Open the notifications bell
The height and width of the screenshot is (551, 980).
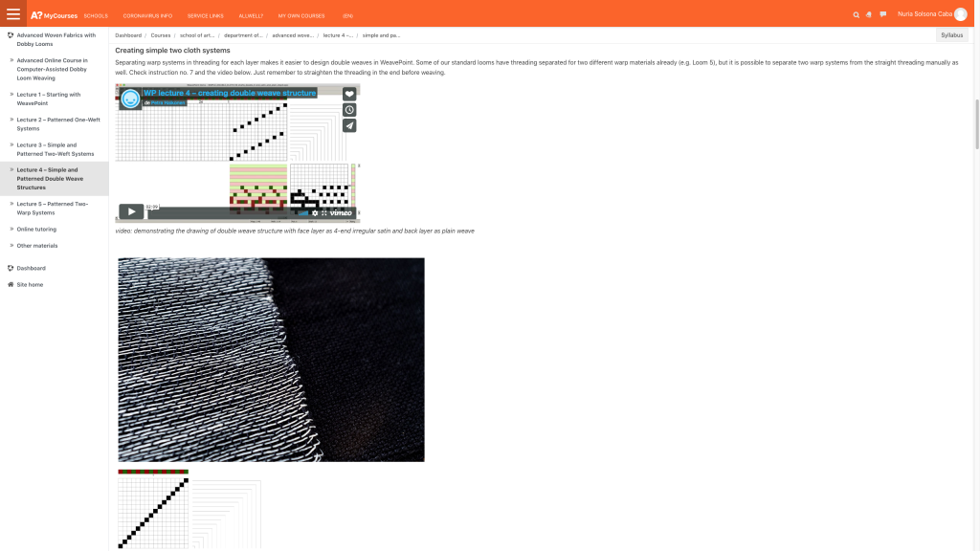pos(869,14)
